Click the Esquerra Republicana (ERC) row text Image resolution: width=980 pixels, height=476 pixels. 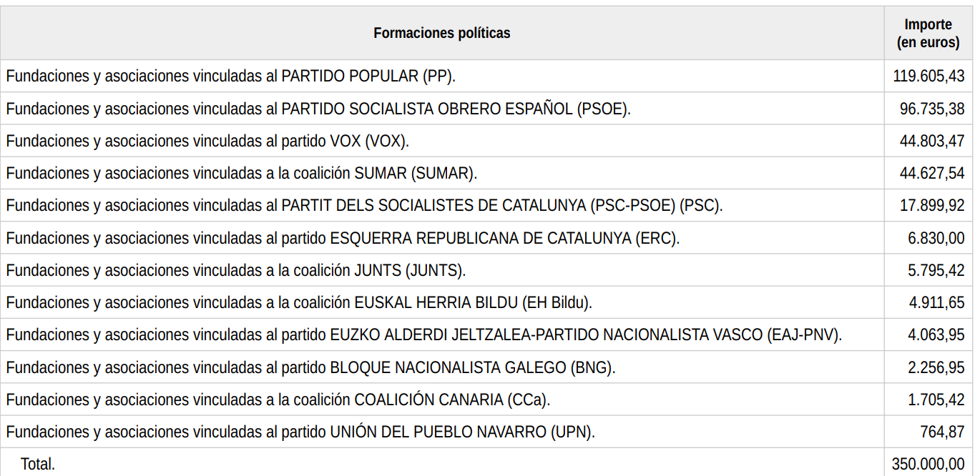343,238
